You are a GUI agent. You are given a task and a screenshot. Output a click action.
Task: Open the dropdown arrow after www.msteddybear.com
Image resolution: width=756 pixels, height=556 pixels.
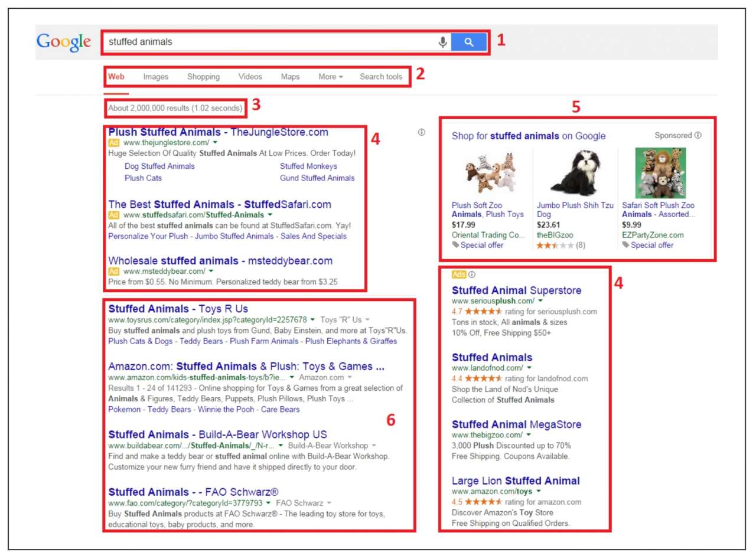click(x=211, y=272)
